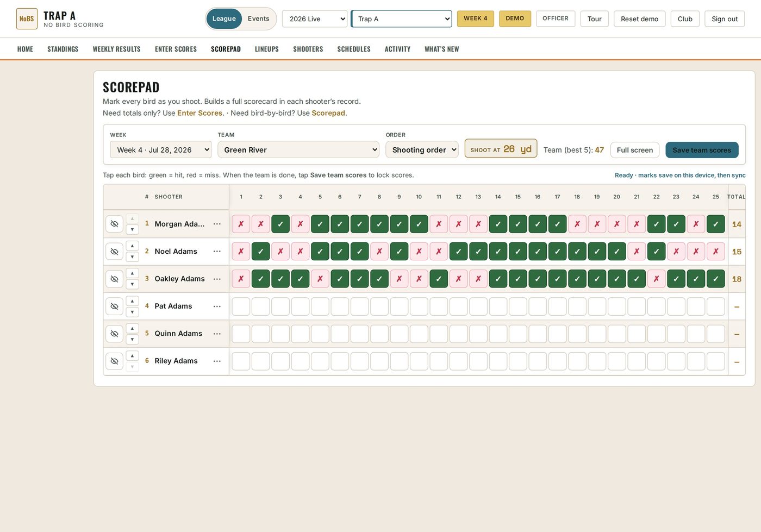Click Save team scores button
The image size is (761, 532).
pos(702,150)
